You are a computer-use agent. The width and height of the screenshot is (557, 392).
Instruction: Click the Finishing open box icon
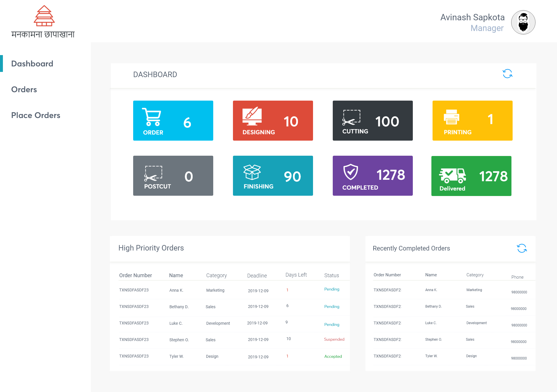click(x=252, y=172)
